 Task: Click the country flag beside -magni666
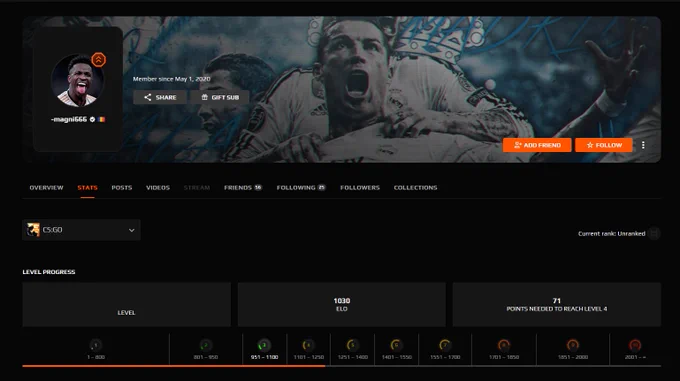(101, 119)
